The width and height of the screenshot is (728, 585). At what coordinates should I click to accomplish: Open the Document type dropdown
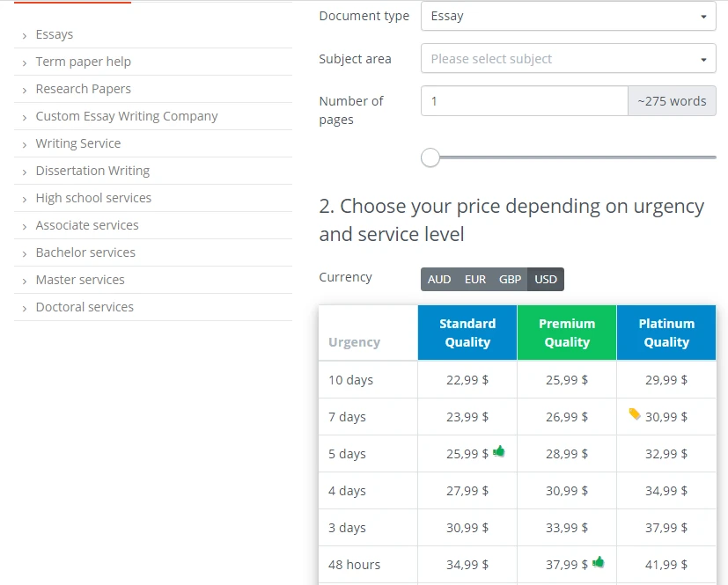pos(568,16)
